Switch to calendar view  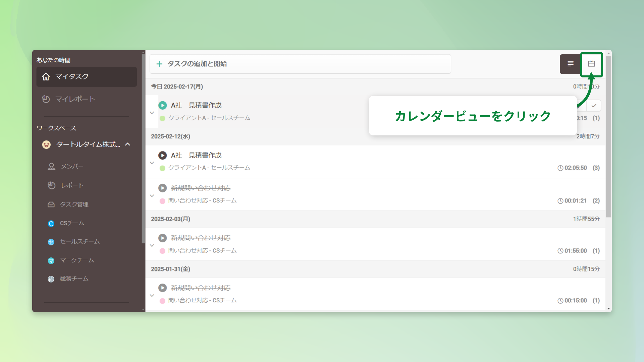591,64
